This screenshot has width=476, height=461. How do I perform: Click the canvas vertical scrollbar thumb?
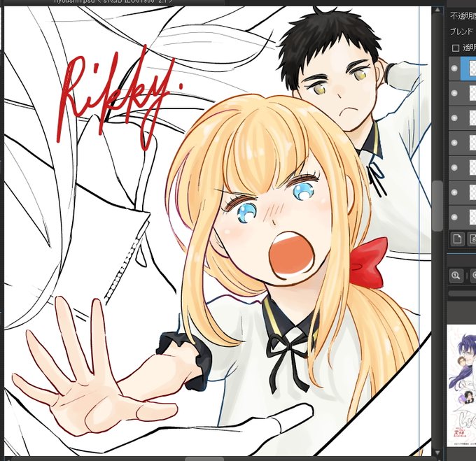437,206
